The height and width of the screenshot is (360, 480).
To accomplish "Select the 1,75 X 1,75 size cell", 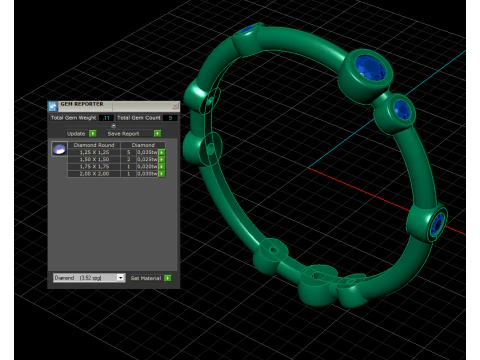I will point(94,167).
